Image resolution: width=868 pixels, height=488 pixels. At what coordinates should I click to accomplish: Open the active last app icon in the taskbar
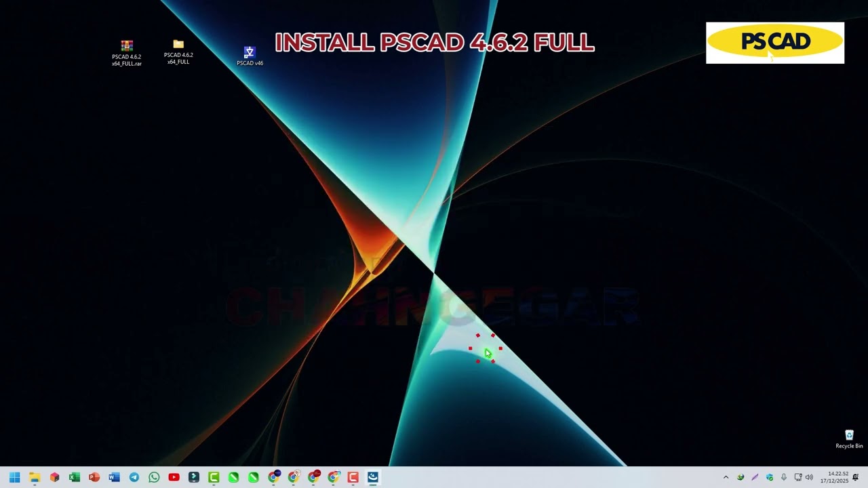(x=373, y=477)
